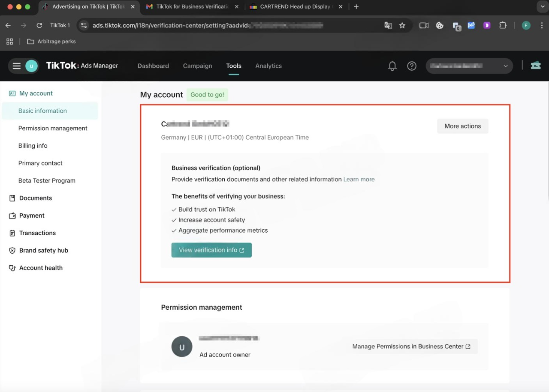Open Chrome profile avatar F
Viewport: 549px width, 392px height.
(526, 25)
